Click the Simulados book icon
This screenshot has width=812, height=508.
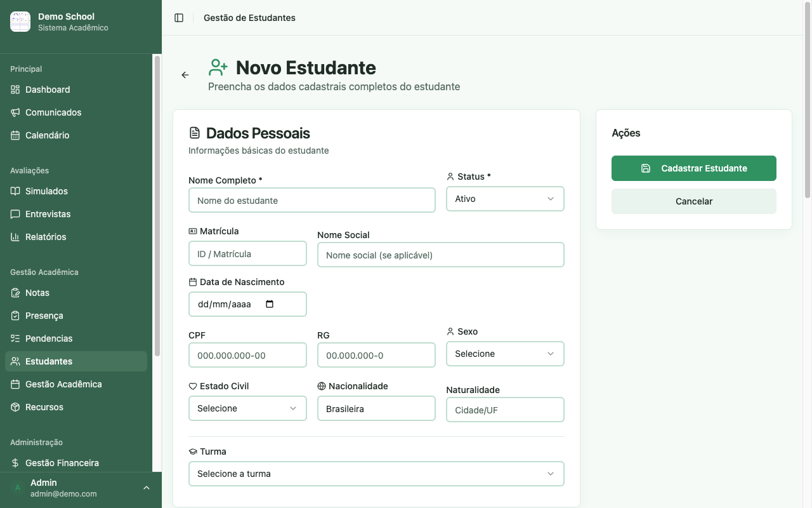(15, 191)
